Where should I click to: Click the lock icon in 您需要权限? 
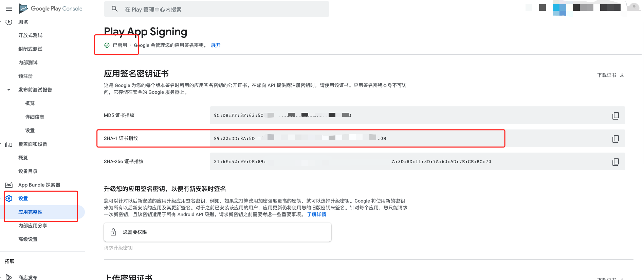(x=113, y=232)
